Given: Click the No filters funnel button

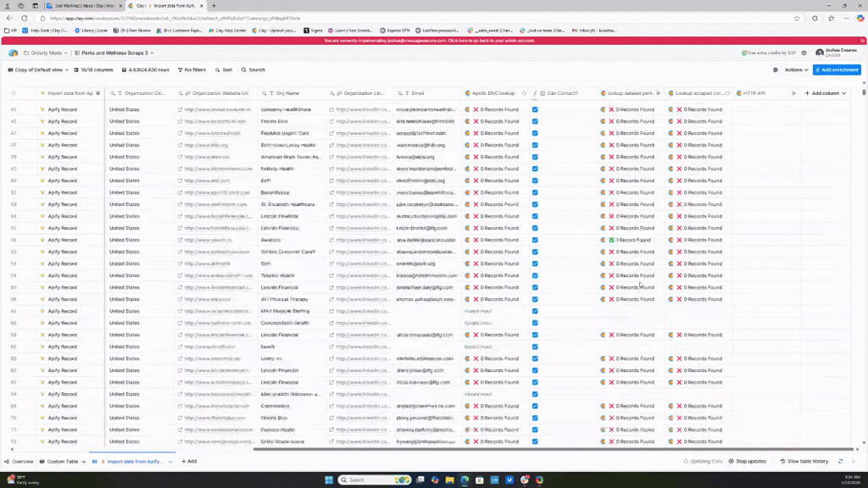Looking at the screenshot, I should point(191,69).
